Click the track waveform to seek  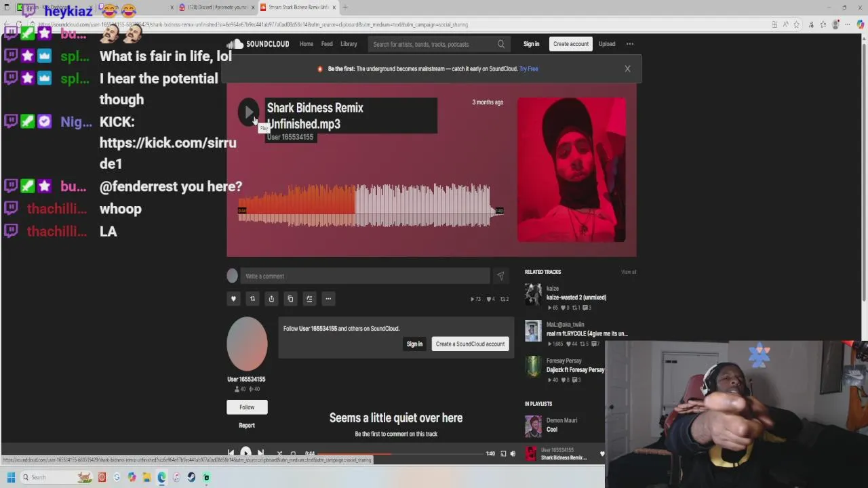click(x=371, y=205)
